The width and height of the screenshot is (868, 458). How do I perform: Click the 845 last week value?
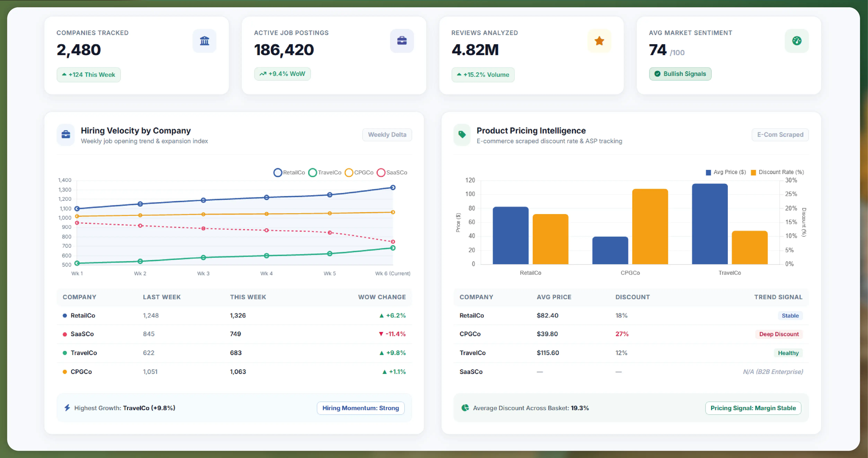149,334
